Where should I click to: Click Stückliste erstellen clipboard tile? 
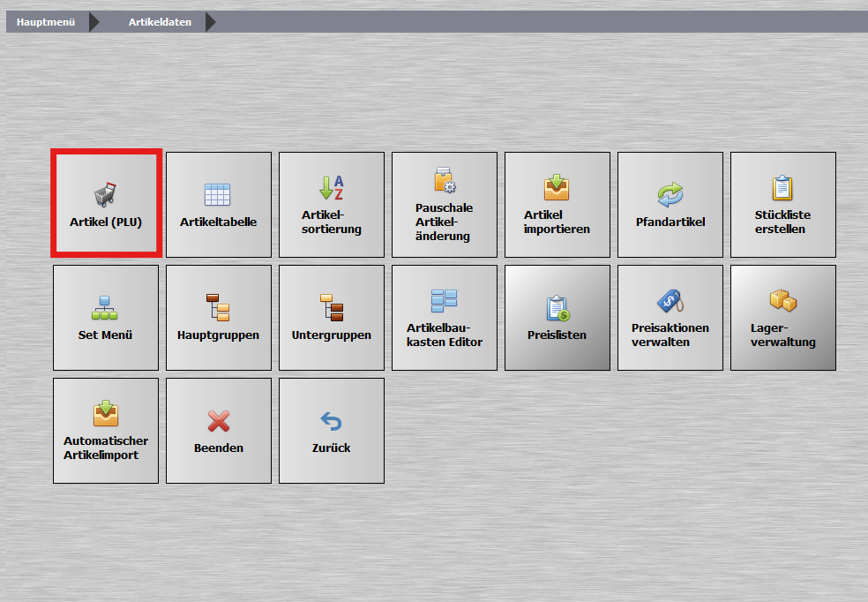(x=783, y=204)
